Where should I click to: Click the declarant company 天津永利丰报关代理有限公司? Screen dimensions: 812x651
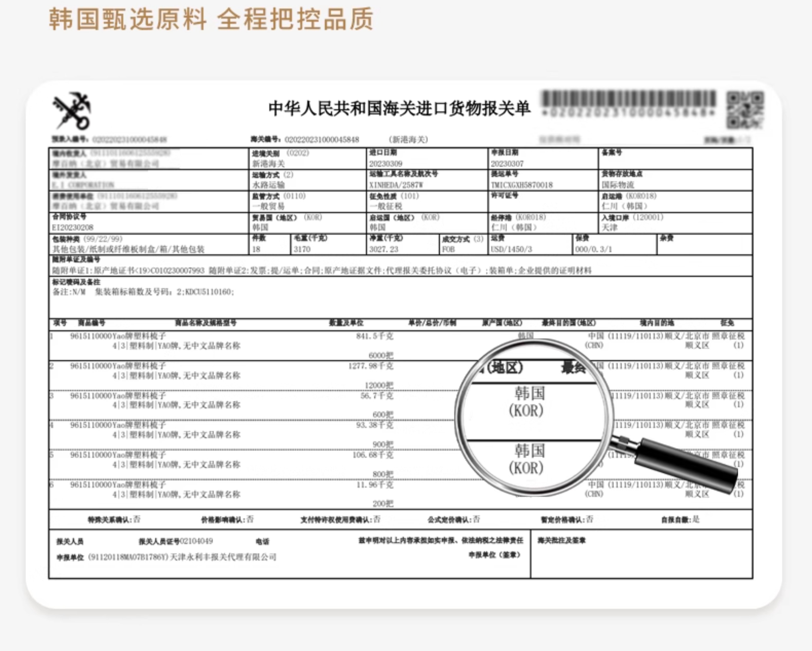223,557
